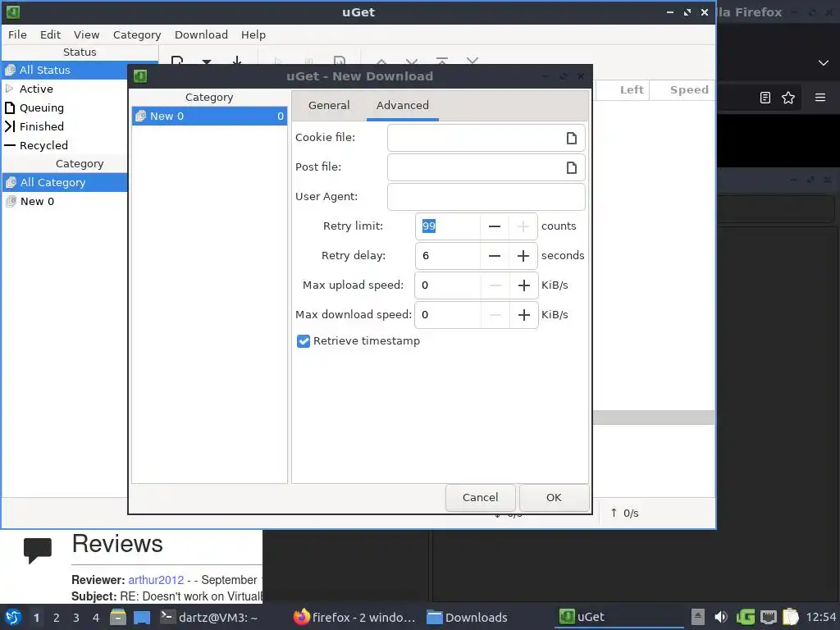Click the Left column header
The width and height of the screenshot is (840, 630).
coord(623,90)
